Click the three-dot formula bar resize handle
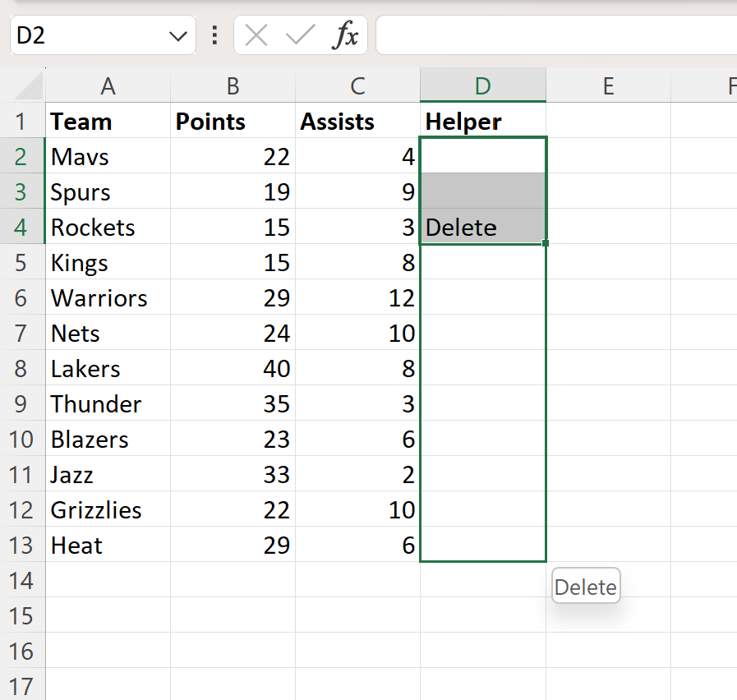The width and height of the screenshot is (737, 700). 214,35
